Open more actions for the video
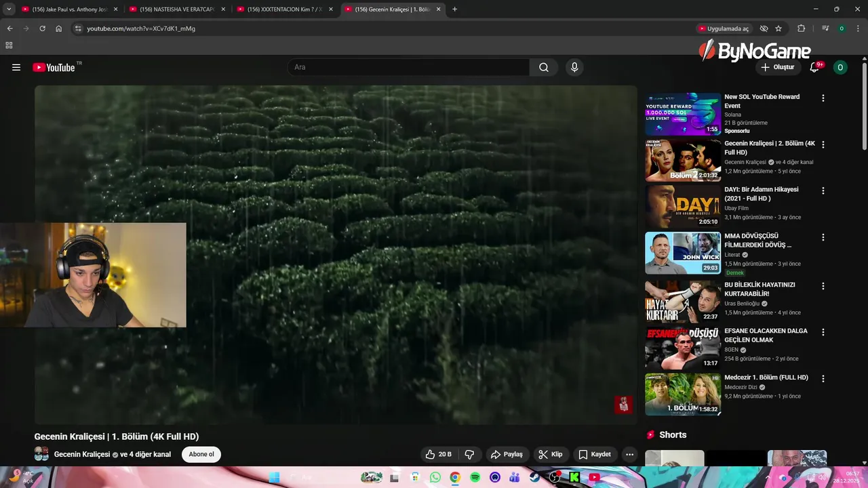 tap(630, 454)
